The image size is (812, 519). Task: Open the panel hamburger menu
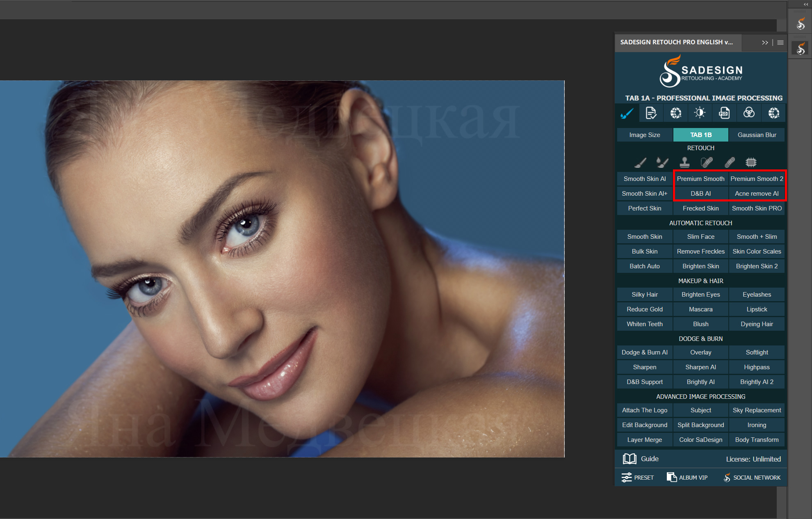point(780,43)
